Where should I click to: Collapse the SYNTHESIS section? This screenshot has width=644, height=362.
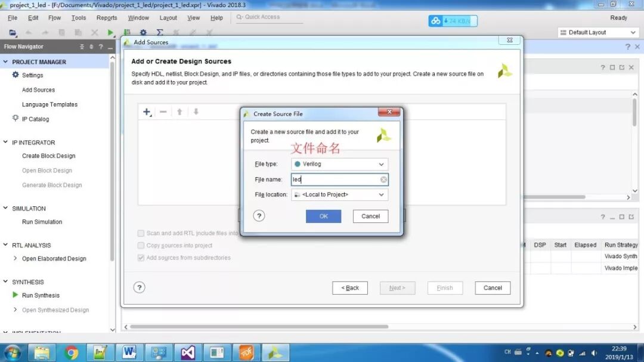[5, 281]
